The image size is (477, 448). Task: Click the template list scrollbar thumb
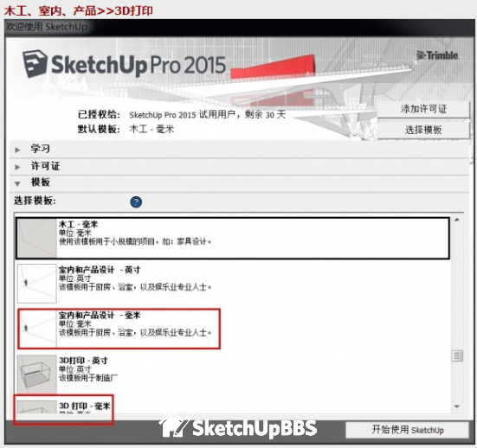click(456, 355)
